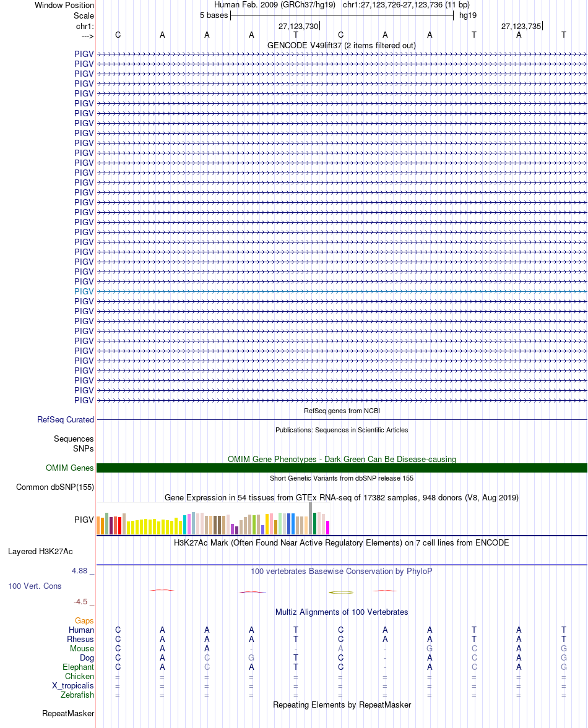Image resolution: width=588 pixels, height=728 pixels.
Task: Click the purple-blue mark in conservation track
Action: pos(253,592)
